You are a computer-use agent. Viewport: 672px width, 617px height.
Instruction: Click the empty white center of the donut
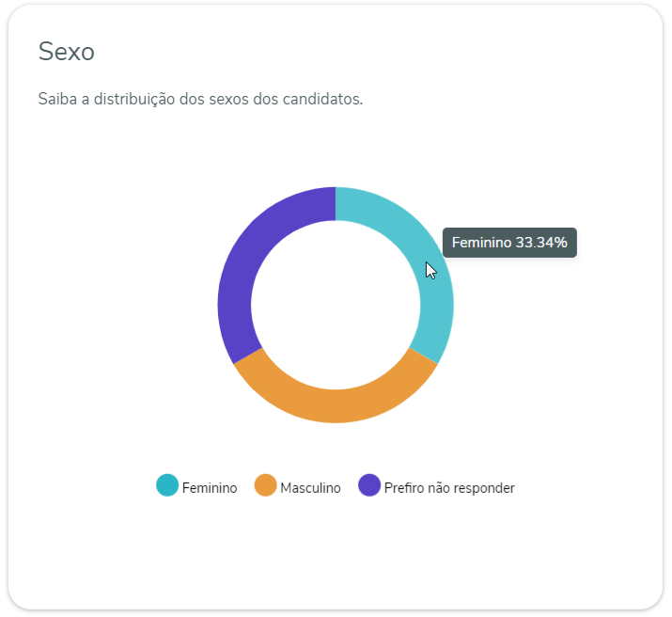click(x=336, y=305)
